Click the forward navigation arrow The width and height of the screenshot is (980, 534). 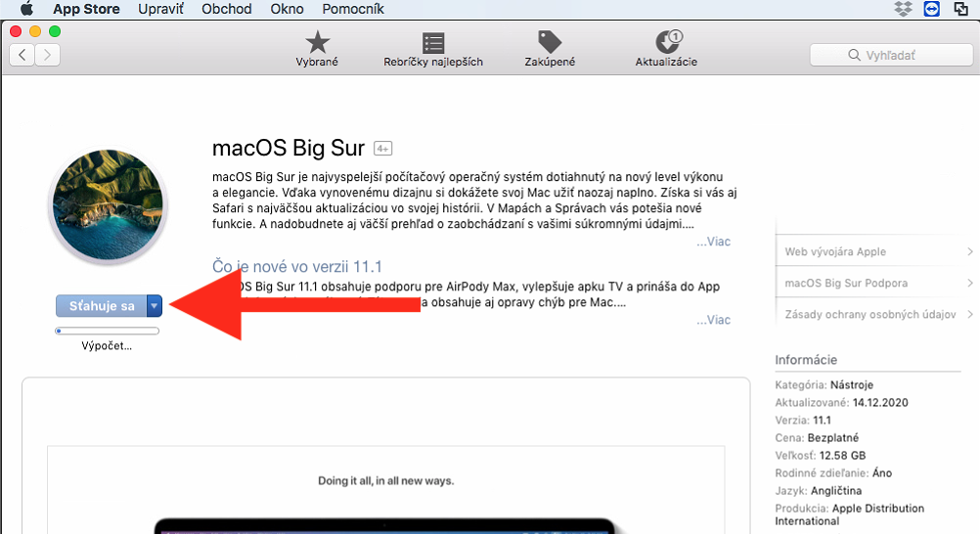pyautogui.click(x=47, y=55)
